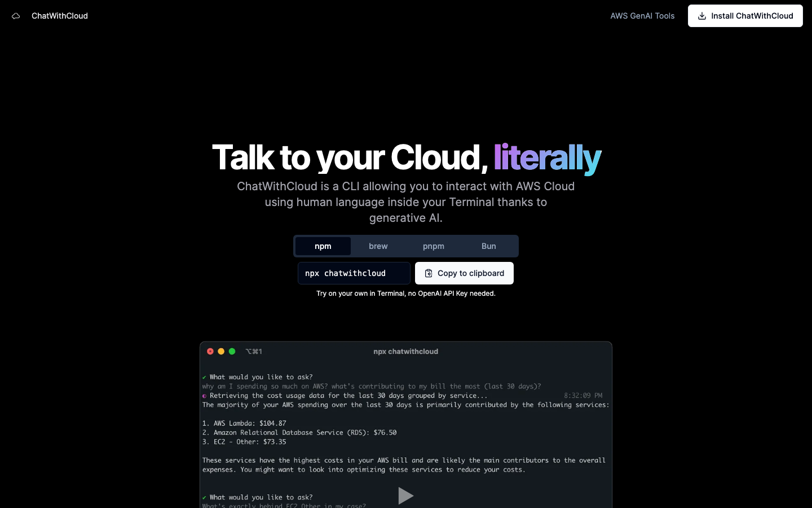Click the yellow minimize dot in terminal demo
This screenshot has width=812, height=508.
click(221, 351)
